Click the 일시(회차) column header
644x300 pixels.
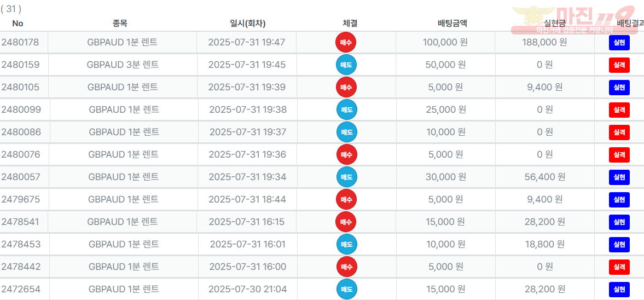click(248, 24)
